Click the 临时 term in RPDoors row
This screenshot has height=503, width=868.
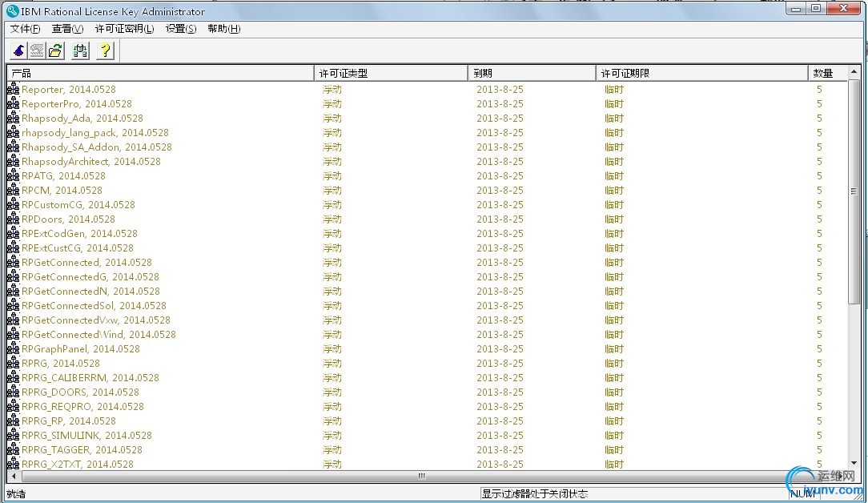614,219
